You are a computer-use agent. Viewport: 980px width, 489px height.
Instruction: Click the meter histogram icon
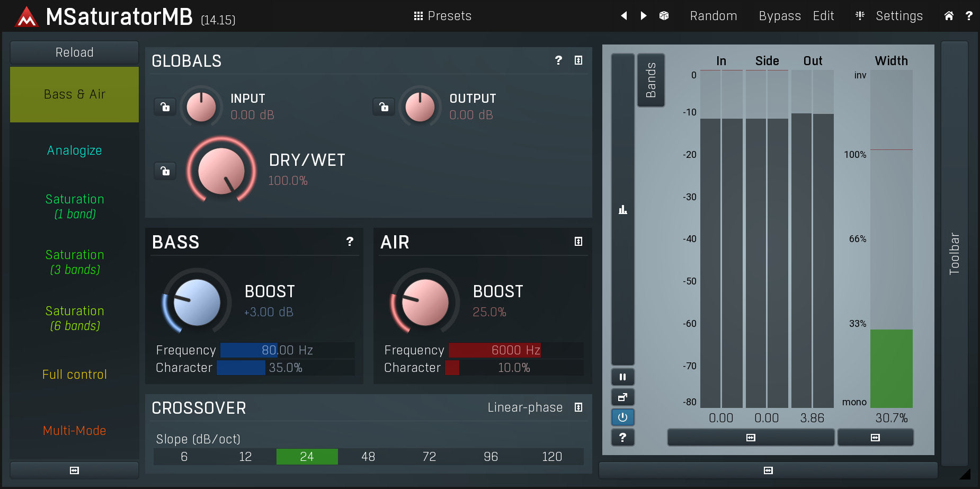pyautogui.click(x=622, y=210)
